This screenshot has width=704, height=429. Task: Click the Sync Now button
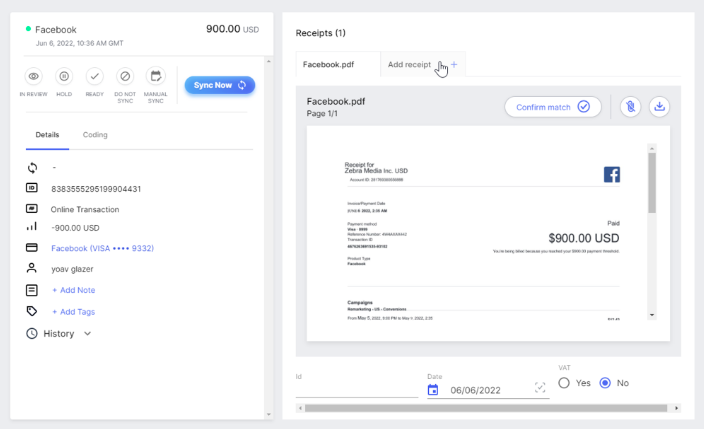pyautogui.click(x=220, y=85)
